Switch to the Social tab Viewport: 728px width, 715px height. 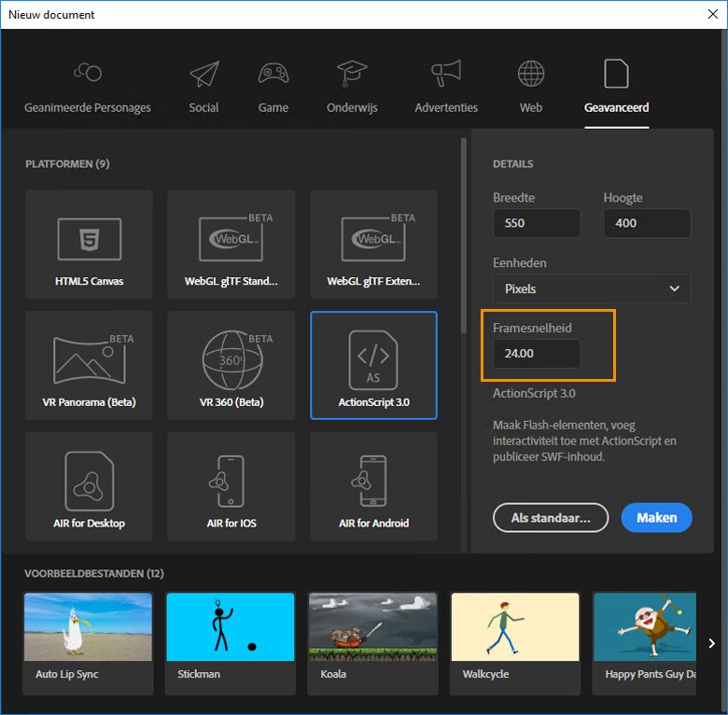203,89
